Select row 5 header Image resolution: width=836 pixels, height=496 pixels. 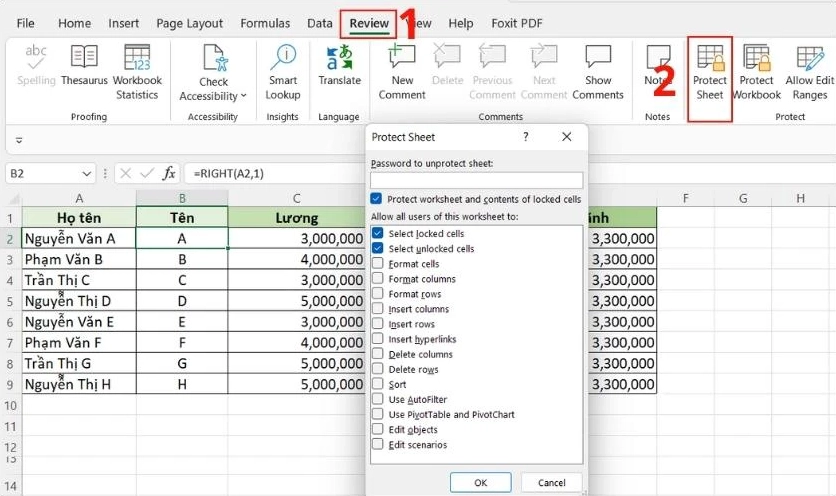(10, 301)
